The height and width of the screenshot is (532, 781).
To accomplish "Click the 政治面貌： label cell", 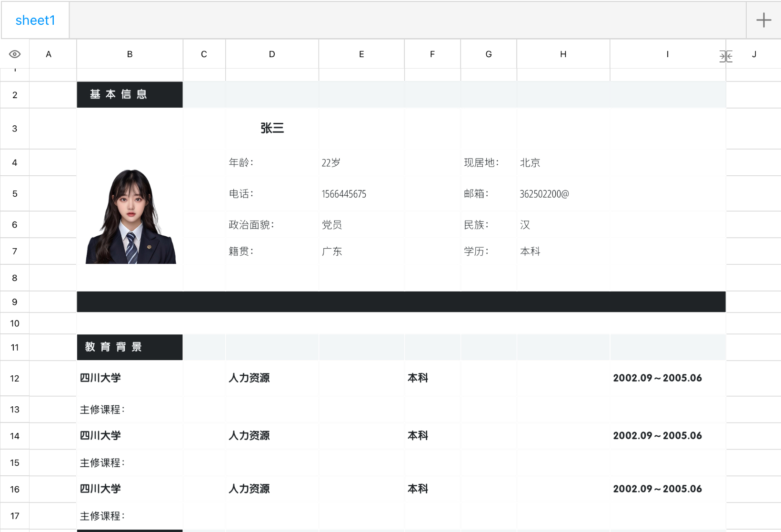I will 272,225.
